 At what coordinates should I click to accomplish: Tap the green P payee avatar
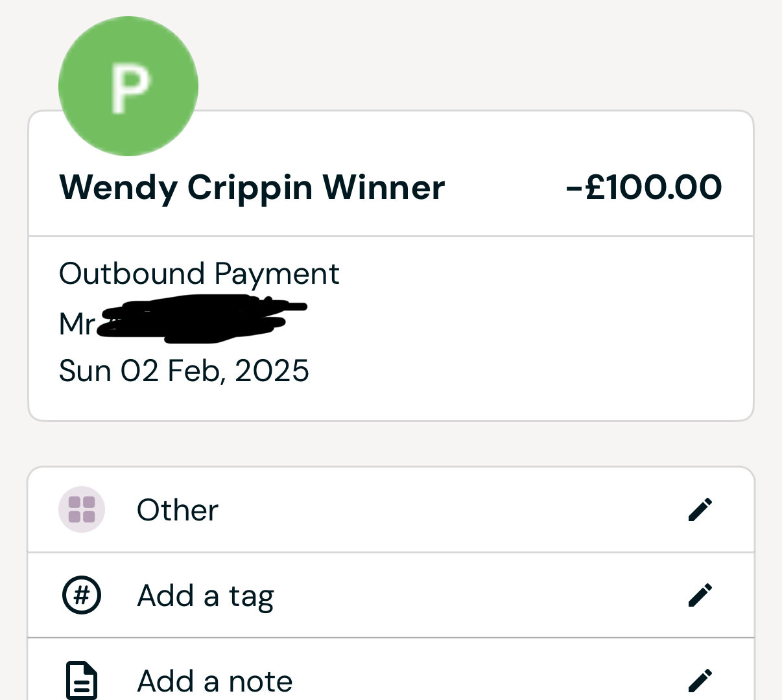coord(128,86)
